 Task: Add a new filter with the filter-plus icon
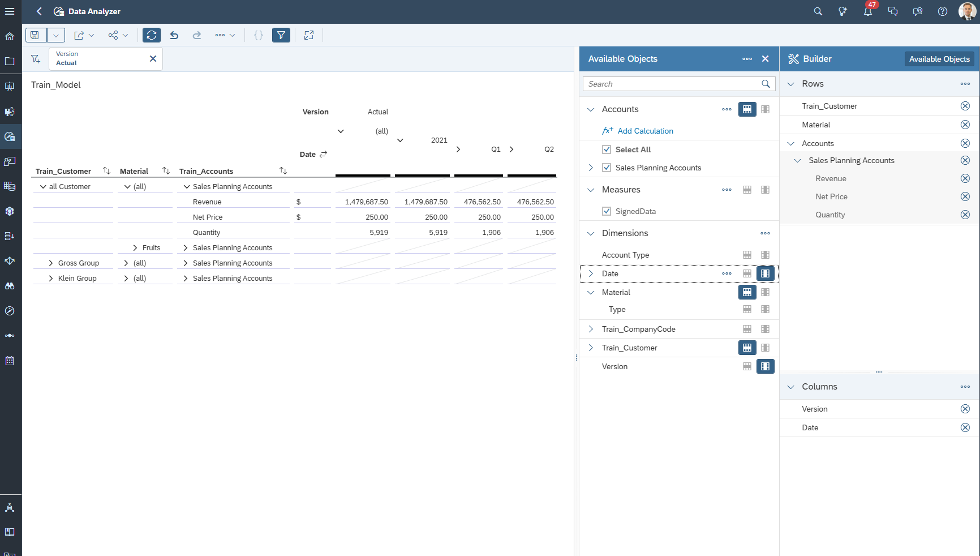[x=36, y=59]
